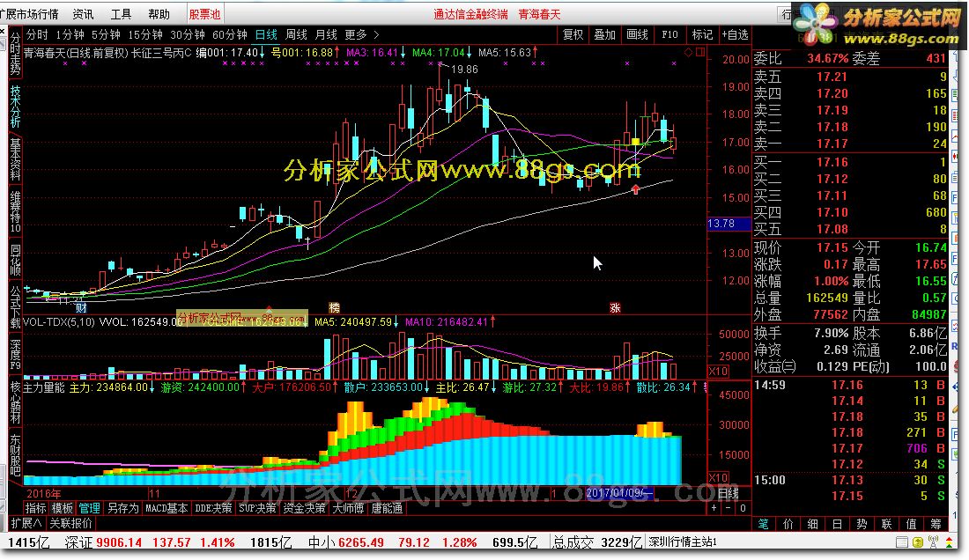969x560 pixels.
Task: Click the 涨 marker on chart
Action: (615, 307)
